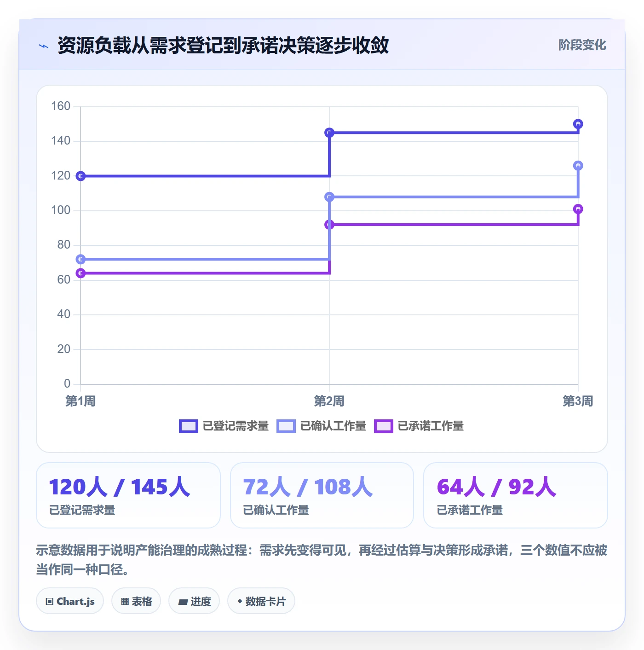Viewport: 644px width, 650px height.
Task: Open the 72人 / 108人 stat card
Action: [322, 495]
